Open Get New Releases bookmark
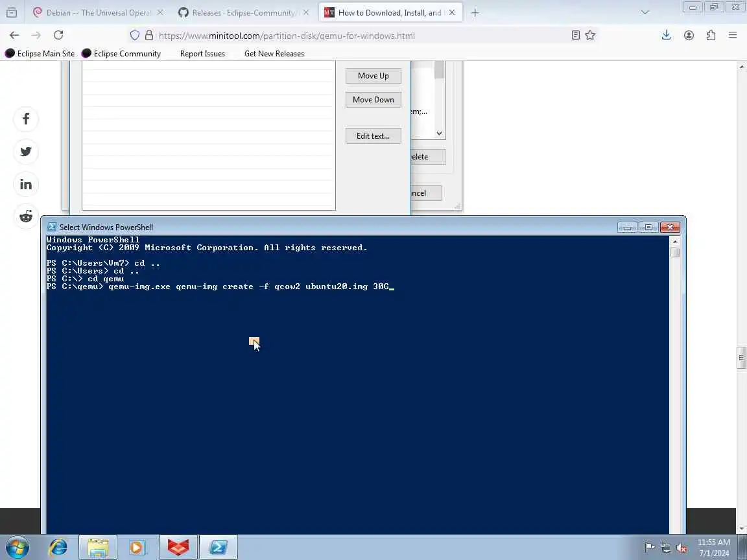Screen dimensions: 747x560 tap(274, 54)
